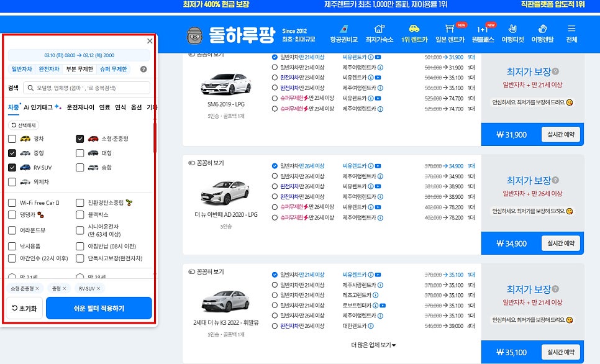Click 실시간 예약 for ₩31,900 SM6
600x364 pixels.
click(x=561, y=135)
